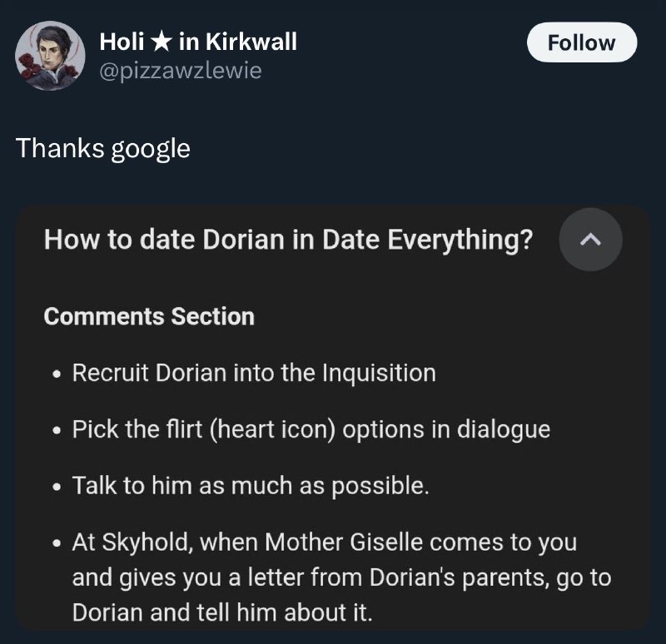Image resolution: width=666 pixels, height=644 pixels.
Task: Click the bullet dot beside 'Talk to him'
Action: tap(57, 488)
